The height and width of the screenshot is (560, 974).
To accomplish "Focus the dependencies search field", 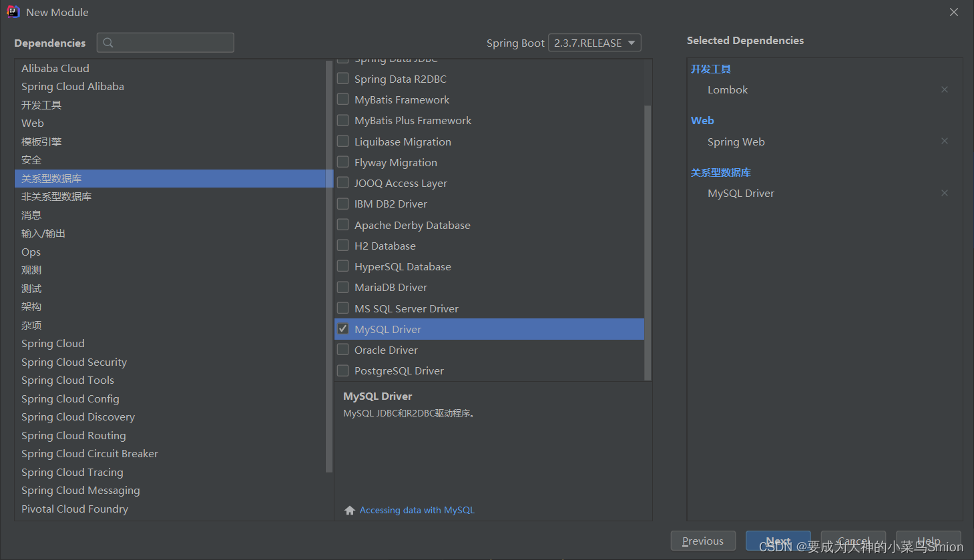I will 166,43.
